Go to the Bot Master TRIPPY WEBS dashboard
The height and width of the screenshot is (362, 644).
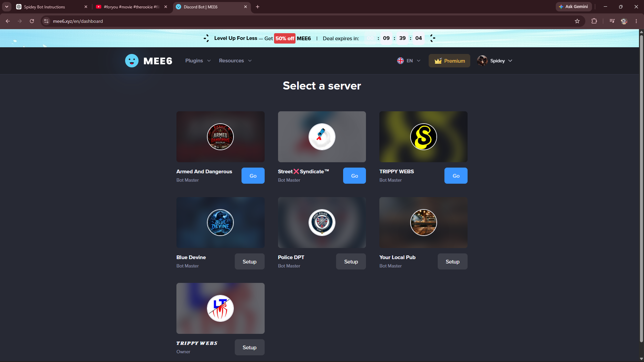click(x=456, y=176)
